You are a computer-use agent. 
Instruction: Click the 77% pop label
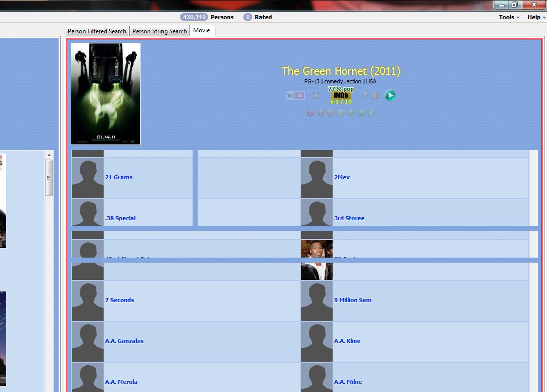[341, 89]
